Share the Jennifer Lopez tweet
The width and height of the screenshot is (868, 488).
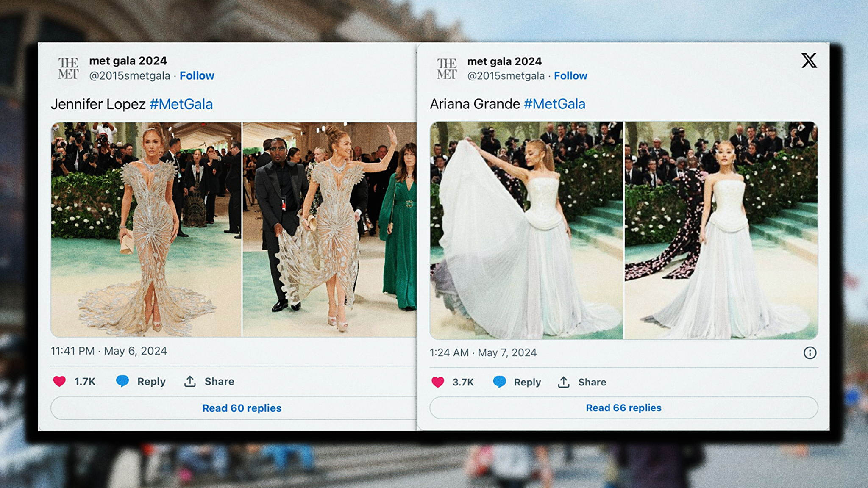(x=210, y=381)
